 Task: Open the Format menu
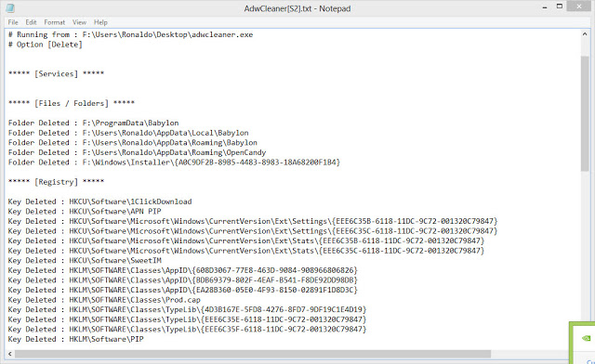click(55, 22)
